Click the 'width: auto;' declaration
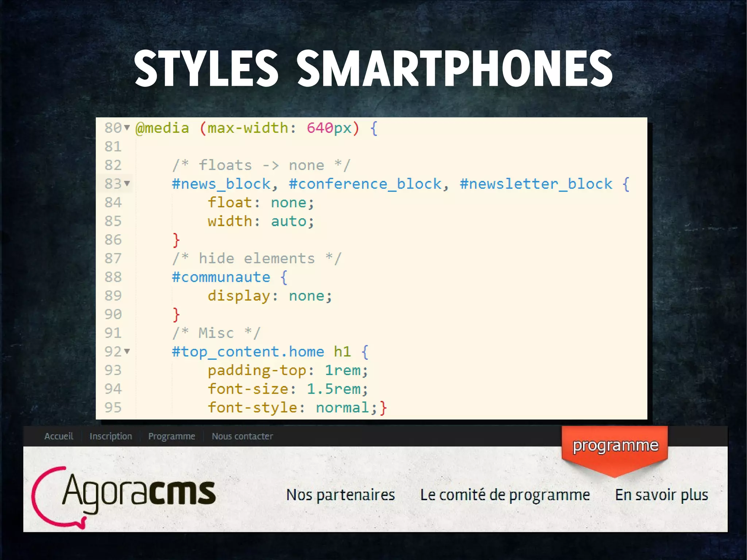Viewport: 747px width, 560px height. coord(261,221)
